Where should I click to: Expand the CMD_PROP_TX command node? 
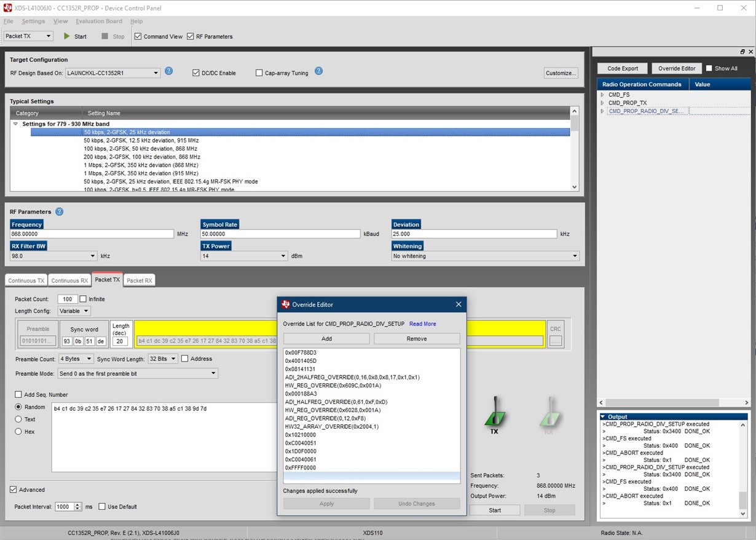[x=602, y=103]
